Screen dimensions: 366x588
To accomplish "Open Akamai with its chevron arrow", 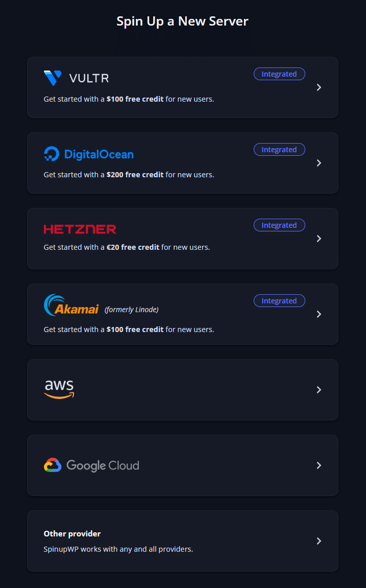I will [x=319, y=314].
